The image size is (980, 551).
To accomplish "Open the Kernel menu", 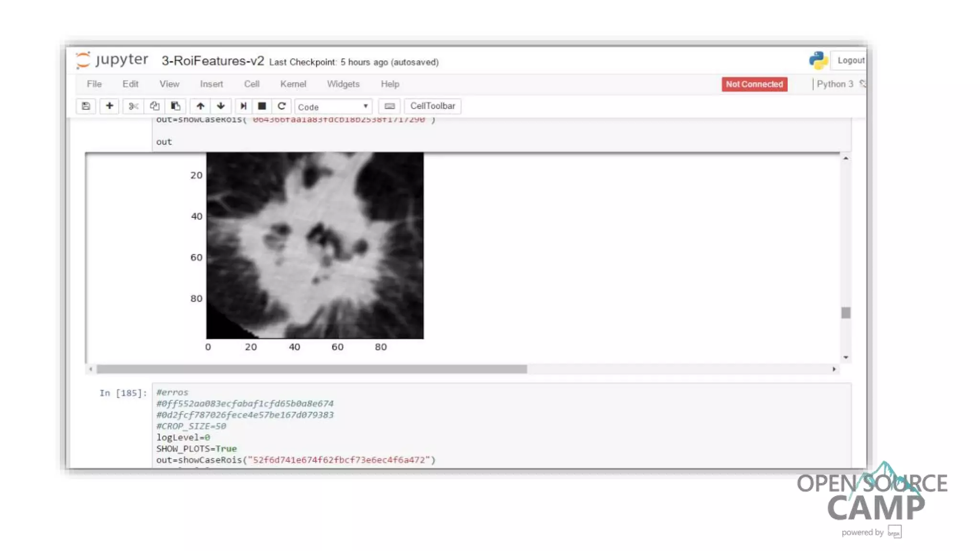I will pos(293,84).
